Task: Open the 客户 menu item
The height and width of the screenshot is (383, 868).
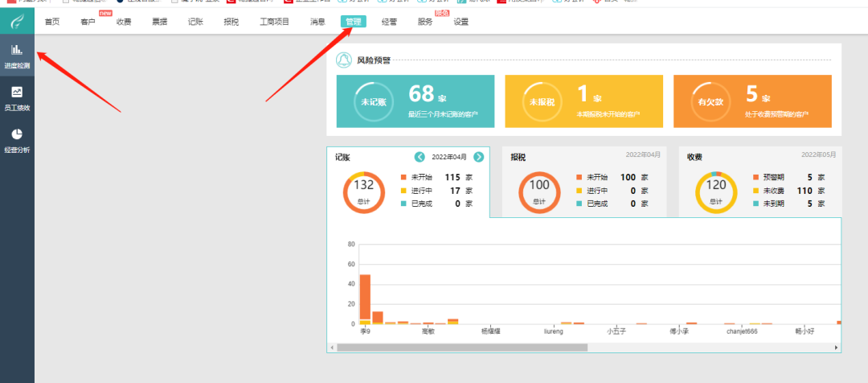Action: click(x=88, y=22)
